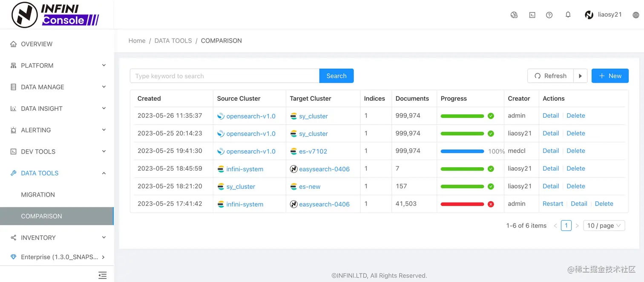Focus the keyword search field
This screenshot has height=282, width=644.
tap(224, 76)
